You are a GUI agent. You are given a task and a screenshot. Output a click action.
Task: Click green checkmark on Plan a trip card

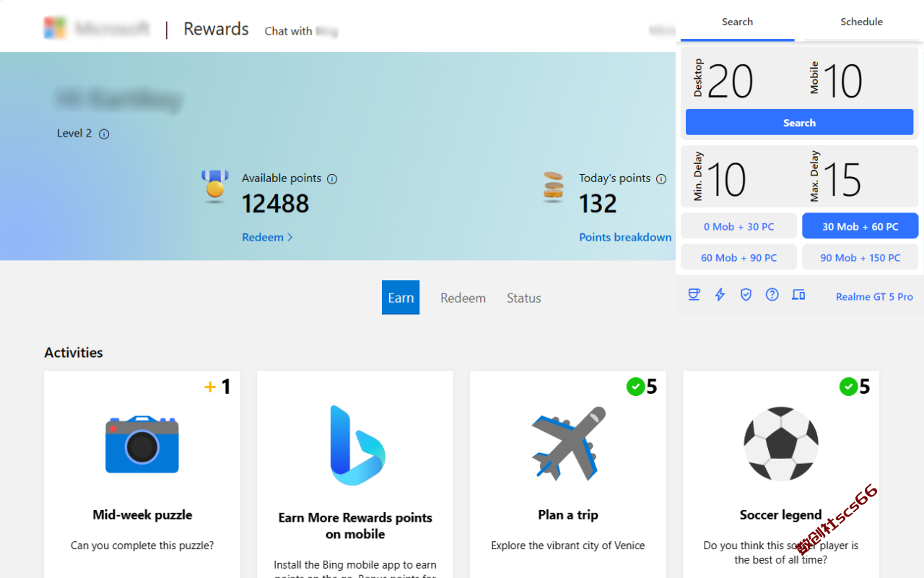pyautogui.click(x=635, y=387)
